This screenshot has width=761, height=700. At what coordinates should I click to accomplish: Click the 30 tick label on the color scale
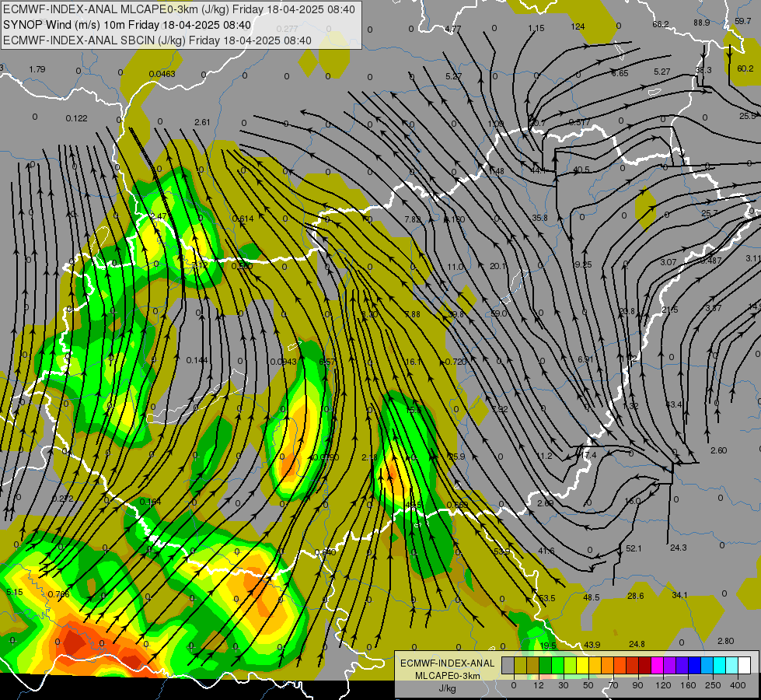coord(564,685)
